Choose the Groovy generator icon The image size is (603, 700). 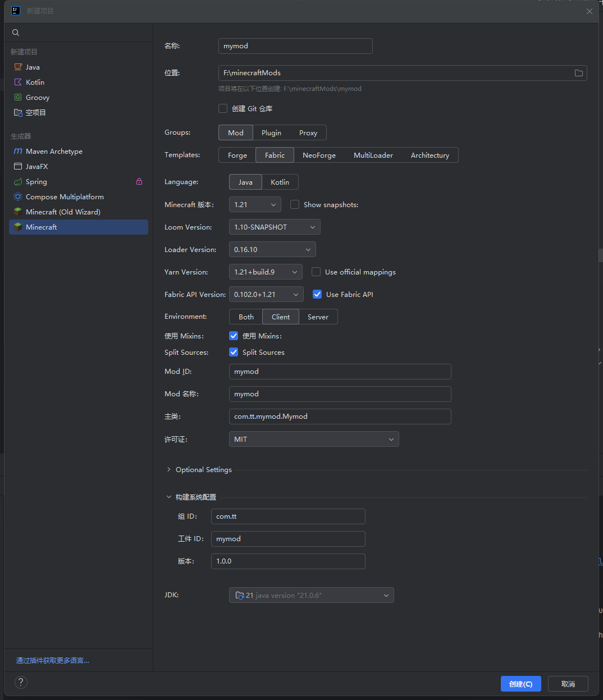click(18, 97)
